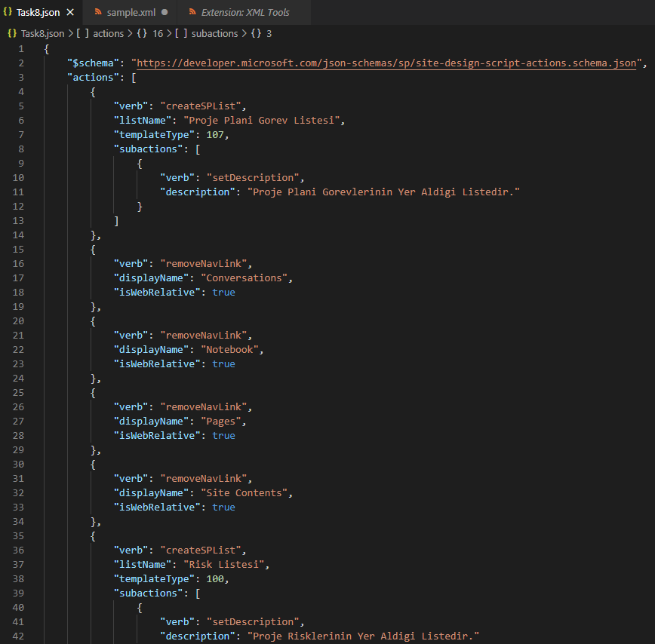The width and height of the screenshot is (655, 644).
Task: Click the "$schema" key on line 2
Action: (x=93, y=63)
